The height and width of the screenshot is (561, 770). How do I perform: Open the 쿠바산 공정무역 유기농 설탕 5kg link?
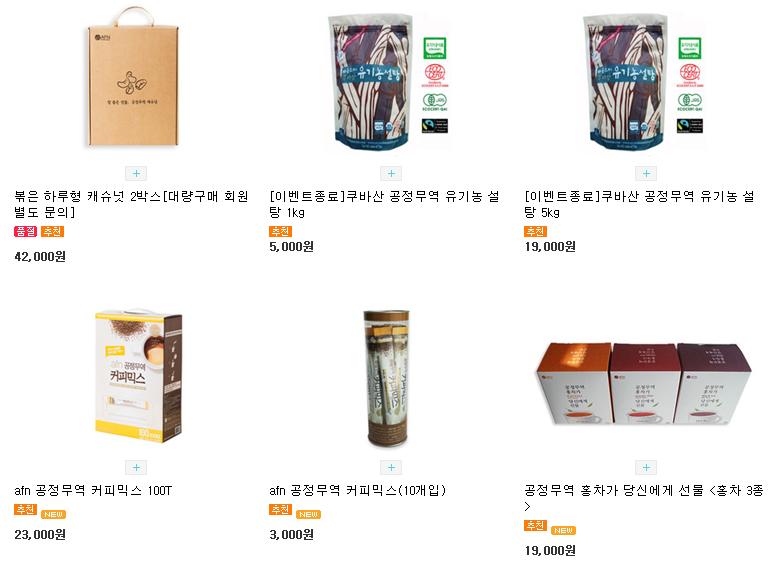(639, 204)
